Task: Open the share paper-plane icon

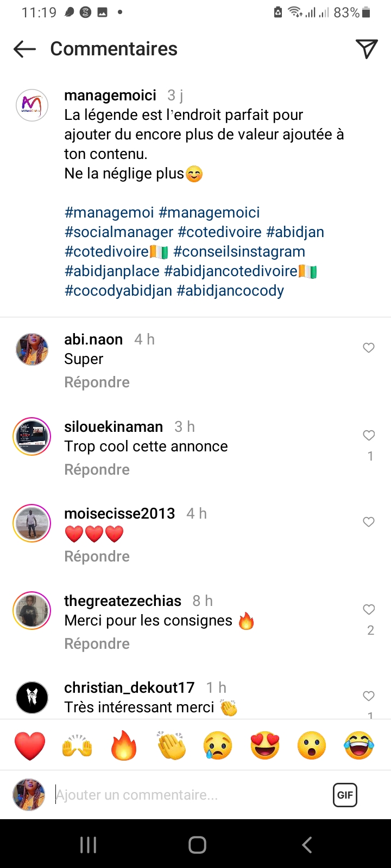Action: coord(367,49)
